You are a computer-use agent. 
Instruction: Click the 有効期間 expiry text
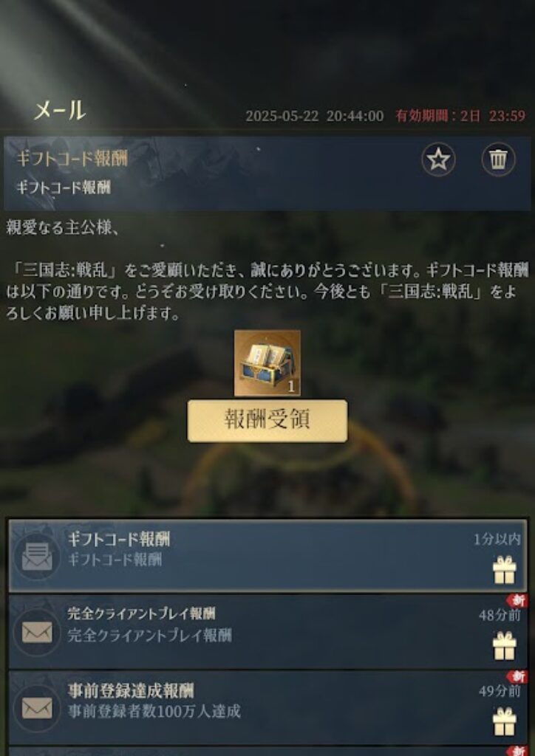click(460, 116)
